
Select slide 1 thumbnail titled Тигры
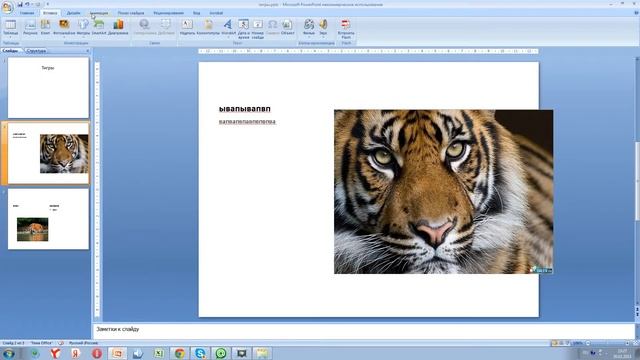pyautogui.click(x=48, y=88)
